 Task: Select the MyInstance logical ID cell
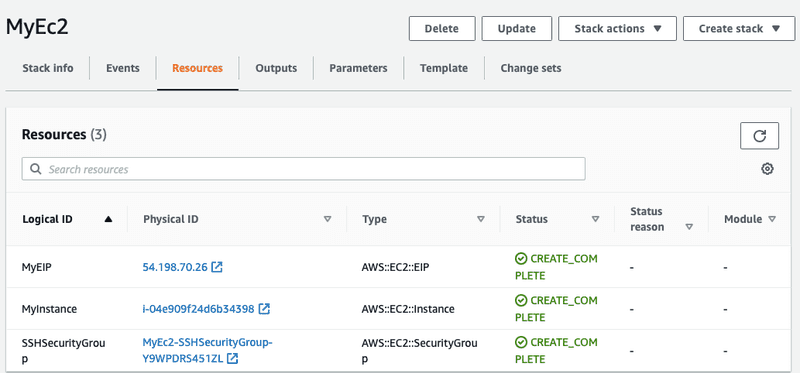(49, 309)
